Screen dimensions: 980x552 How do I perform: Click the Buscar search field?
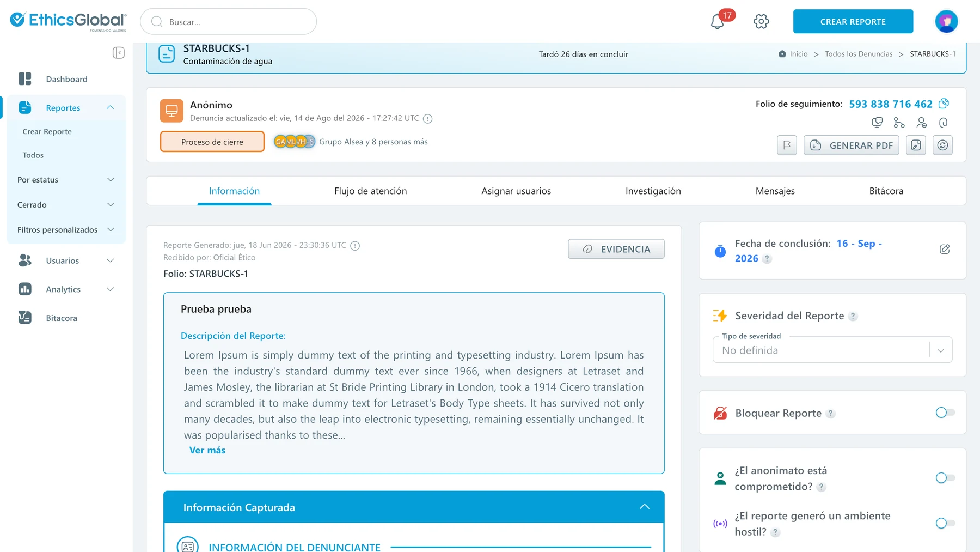click(x=228, y=22)
